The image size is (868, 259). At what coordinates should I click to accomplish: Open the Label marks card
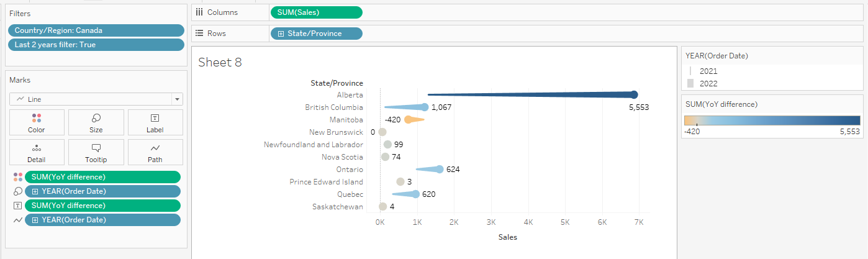pos(155,122)
